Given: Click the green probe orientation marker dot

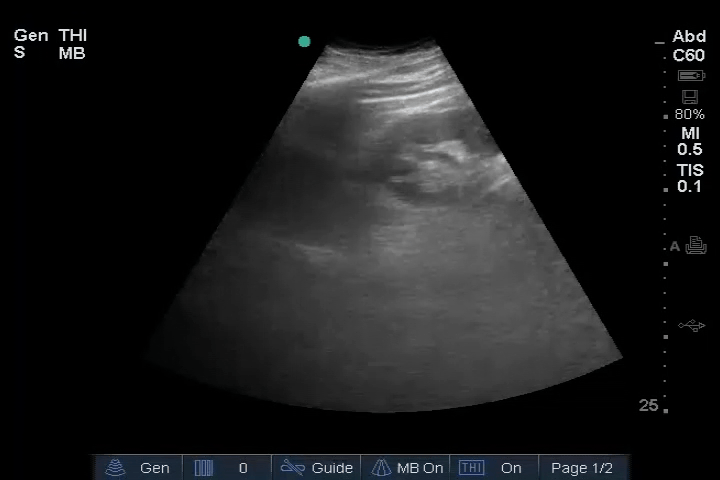Looking at the screenshot, I should [304, 42].
